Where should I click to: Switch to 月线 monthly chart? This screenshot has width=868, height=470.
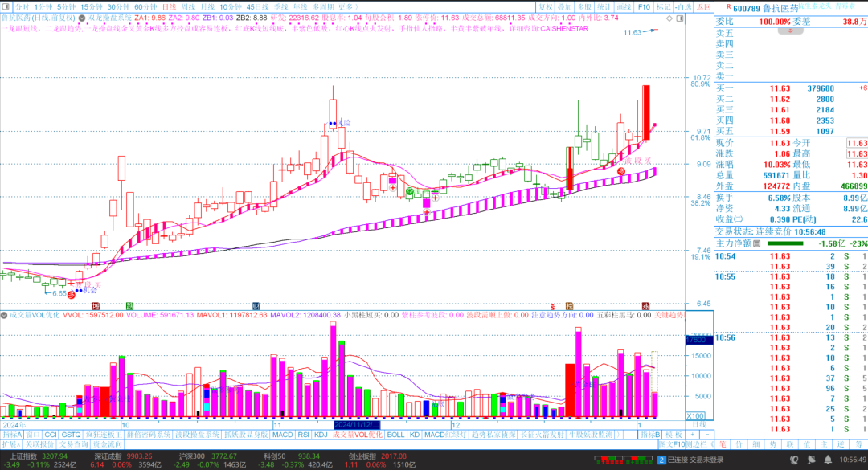point(207,7)
